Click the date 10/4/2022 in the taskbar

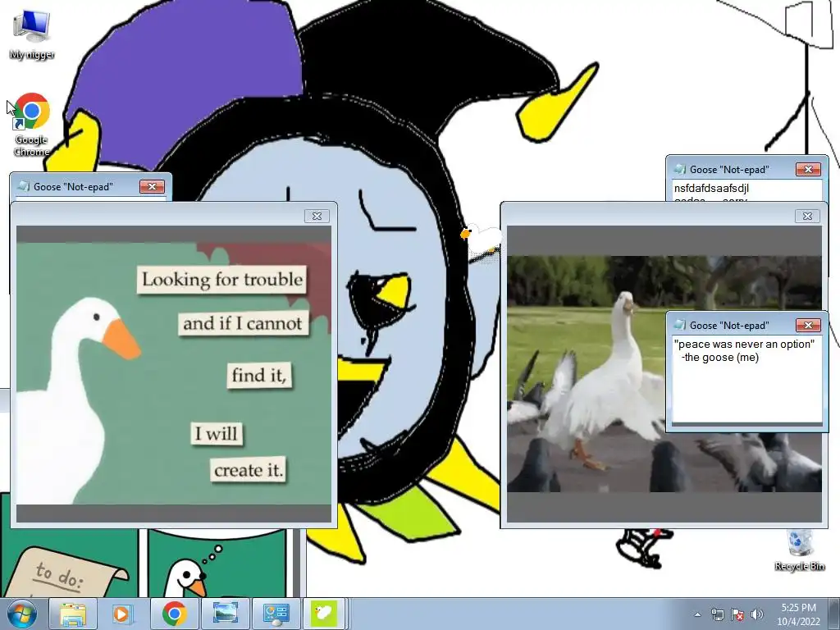coord(798,622)
